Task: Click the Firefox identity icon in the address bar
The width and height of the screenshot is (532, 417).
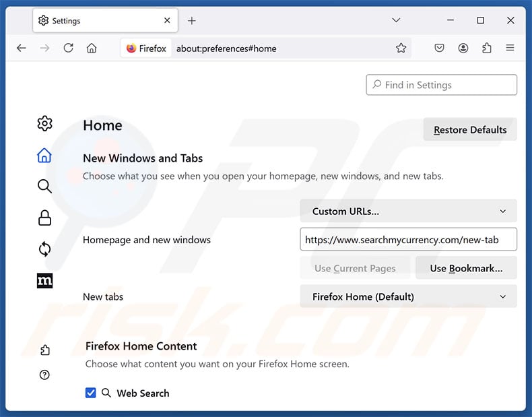Action: click(146, 49)
